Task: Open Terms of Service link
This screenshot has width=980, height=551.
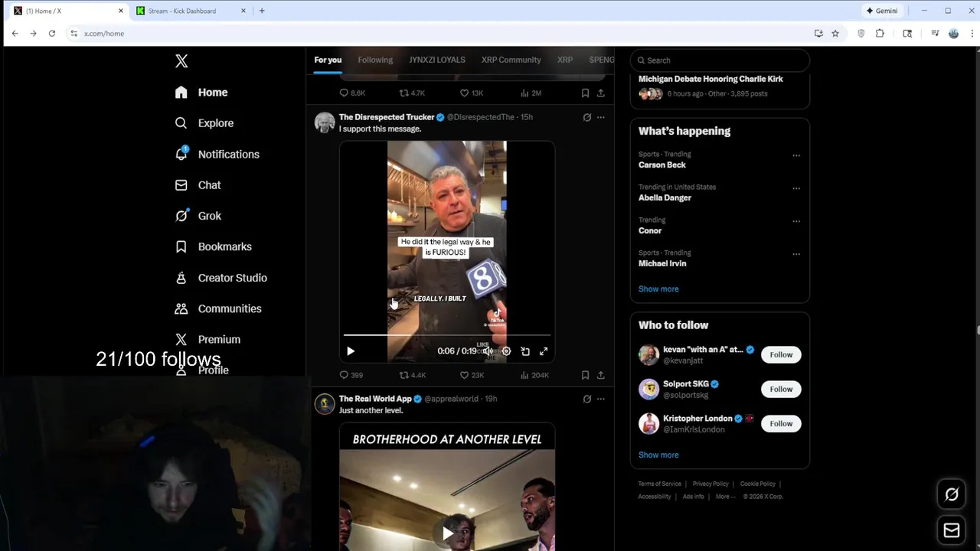Action: (659, 484)
